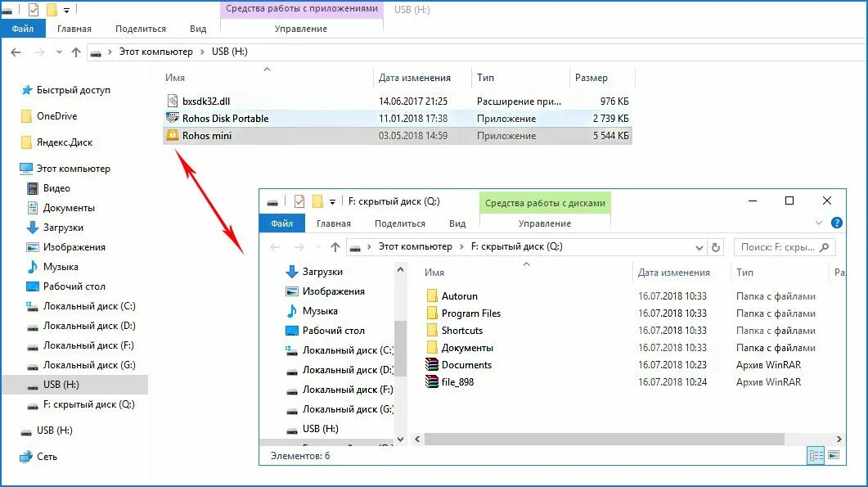Switch to large icons view in status bar

[834, 455]
